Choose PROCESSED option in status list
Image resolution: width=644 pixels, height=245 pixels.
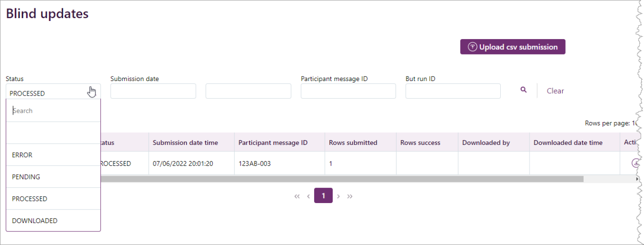pyautogui.click(x=53, y=199)
